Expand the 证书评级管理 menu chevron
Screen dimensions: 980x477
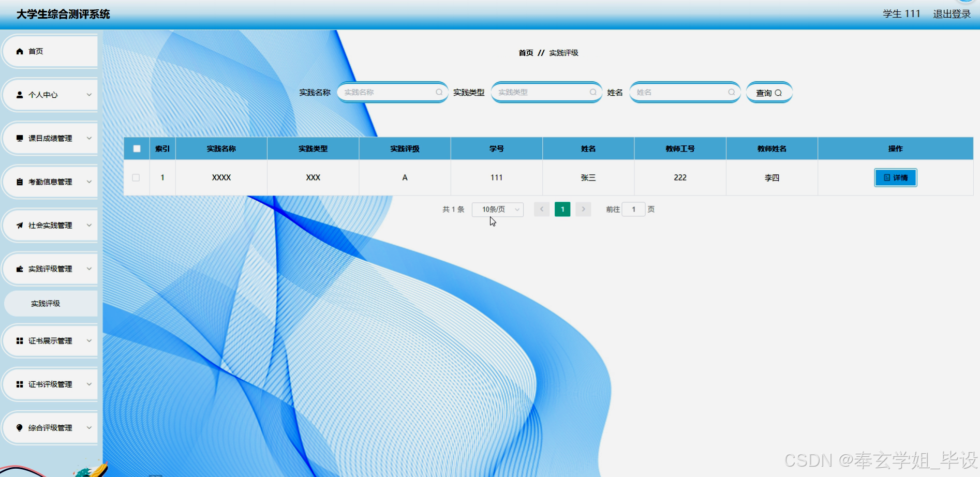point(89,384)
